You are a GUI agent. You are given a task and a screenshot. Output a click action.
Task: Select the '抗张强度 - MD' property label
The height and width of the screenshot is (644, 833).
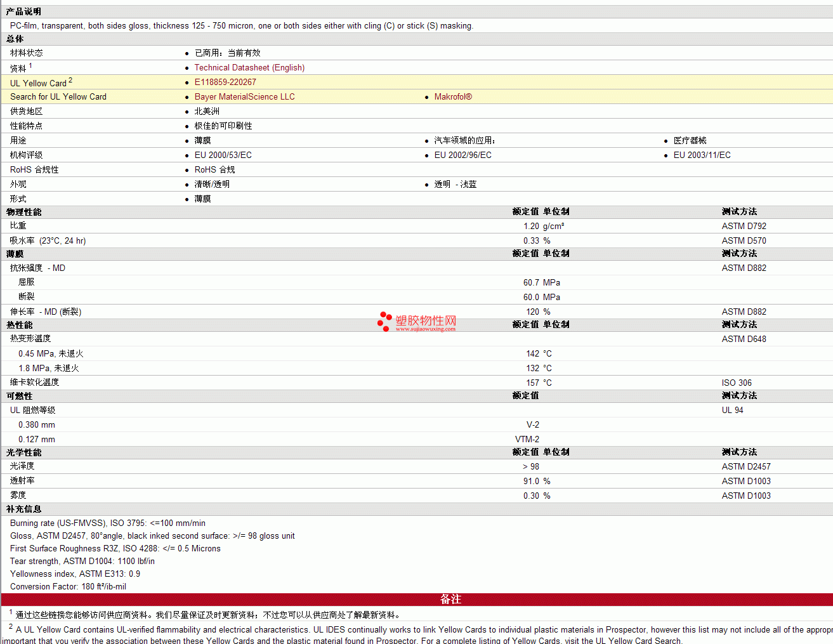coord(37,268)
